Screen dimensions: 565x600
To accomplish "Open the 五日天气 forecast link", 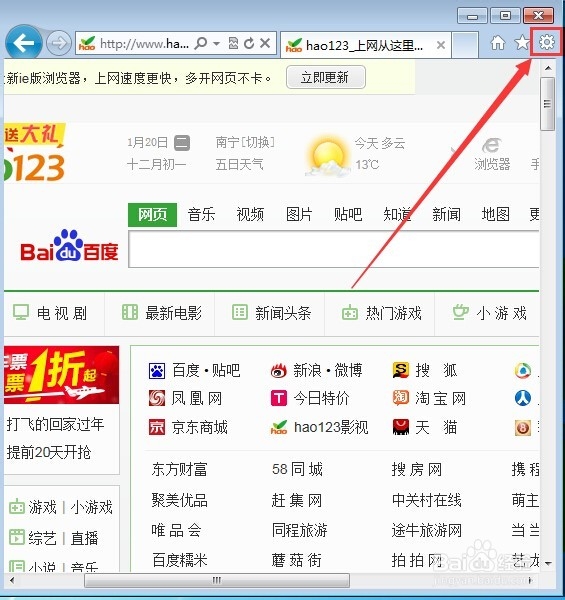I will [x=239, y=165].
